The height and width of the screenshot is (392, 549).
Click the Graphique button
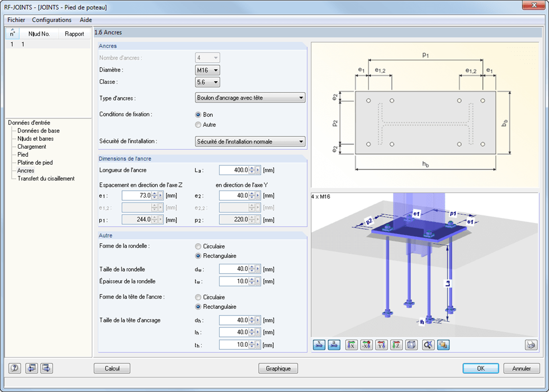click(278, 368)
